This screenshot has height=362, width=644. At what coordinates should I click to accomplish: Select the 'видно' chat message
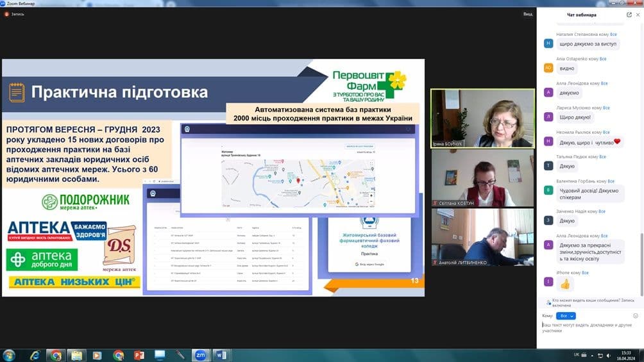[567, 69]
